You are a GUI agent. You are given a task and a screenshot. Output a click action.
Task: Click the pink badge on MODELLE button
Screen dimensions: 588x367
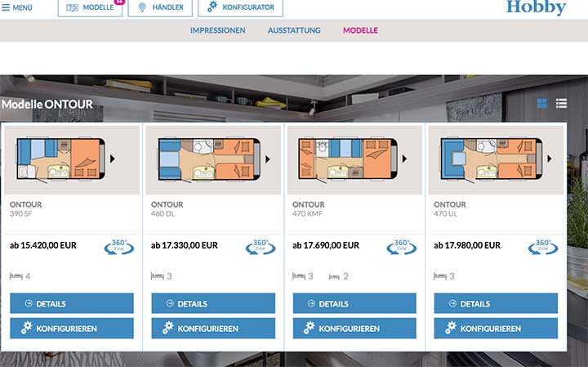pos(119,2)
